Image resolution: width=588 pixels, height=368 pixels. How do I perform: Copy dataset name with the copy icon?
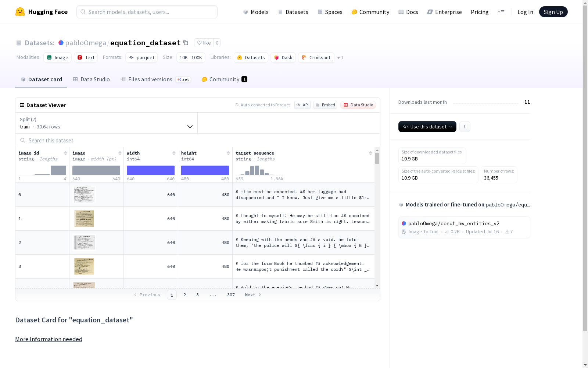click(x=186, y=43)
